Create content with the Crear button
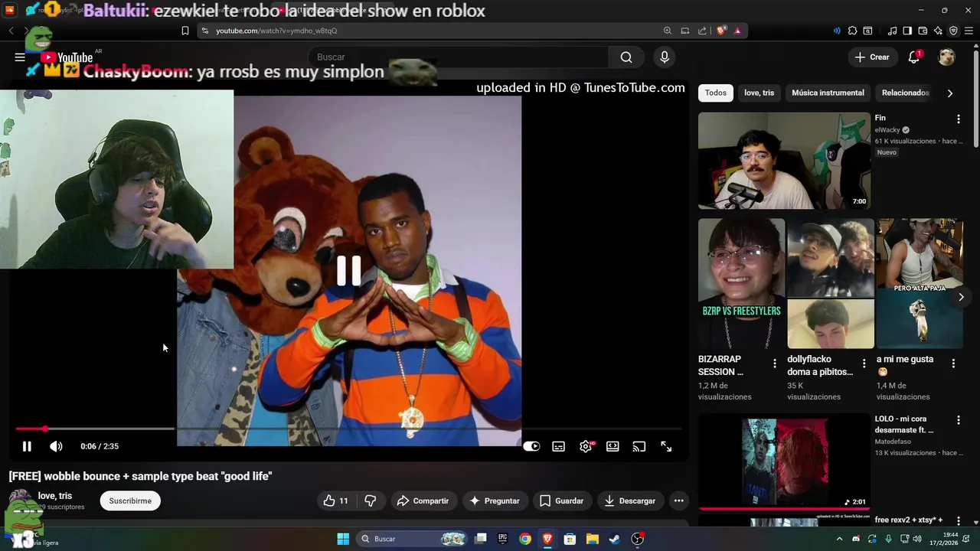 872,57
